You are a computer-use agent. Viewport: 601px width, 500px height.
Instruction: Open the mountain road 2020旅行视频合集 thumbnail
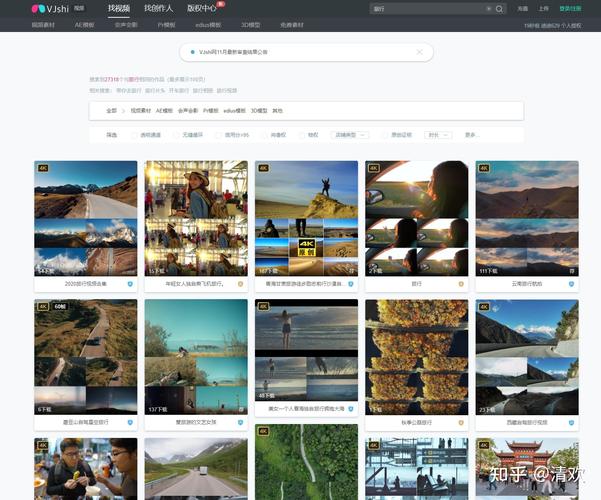click(86, 218)
